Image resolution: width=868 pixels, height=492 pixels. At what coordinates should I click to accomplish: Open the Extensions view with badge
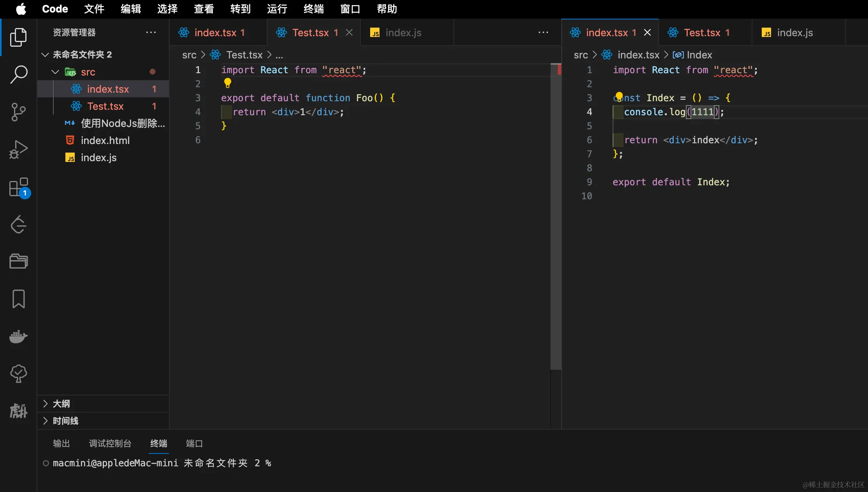click(18, 188)
